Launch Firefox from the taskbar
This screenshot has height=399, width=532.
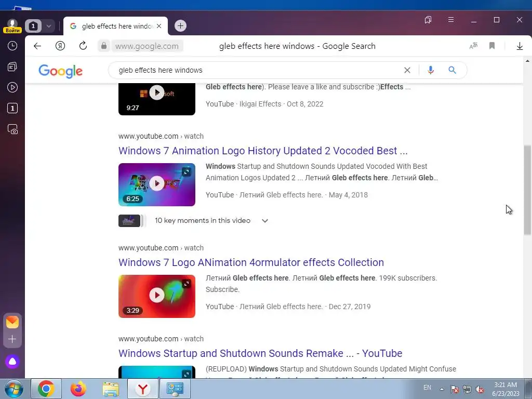click(78, 389)
